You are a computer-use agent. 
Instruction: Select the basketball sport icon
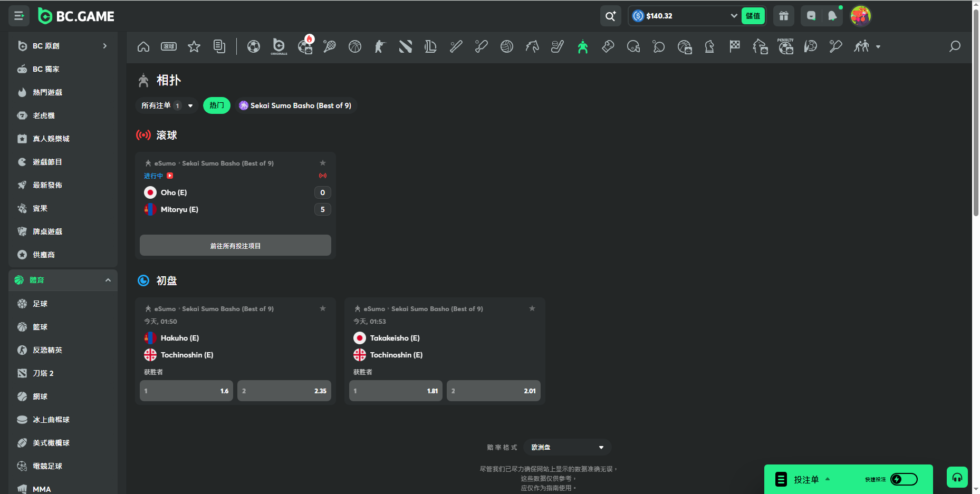point(355,46)
